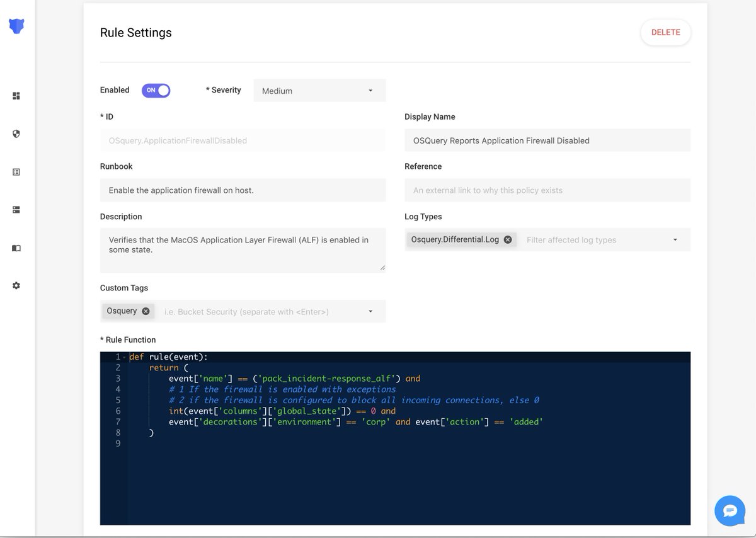
Task: Click code line with 'corp' environment
Action: pyautogui.click(x=355, y=421)
